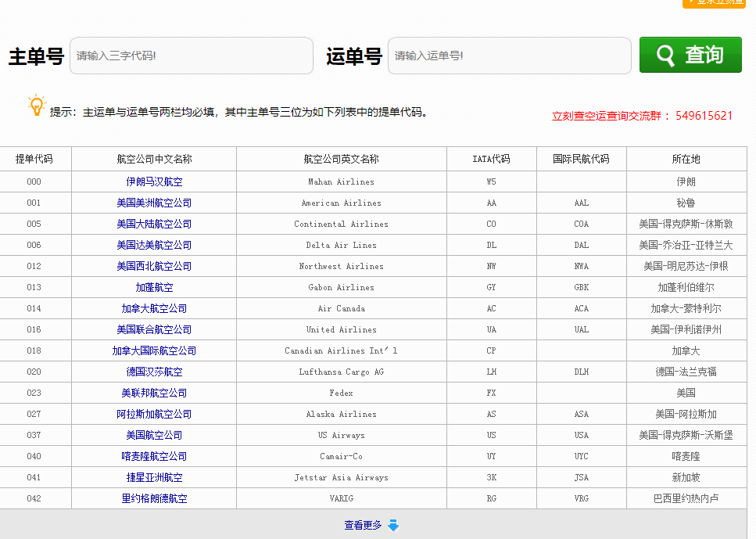
Task: Click the Mahan Airlines cell
Action: click(342, 182)
